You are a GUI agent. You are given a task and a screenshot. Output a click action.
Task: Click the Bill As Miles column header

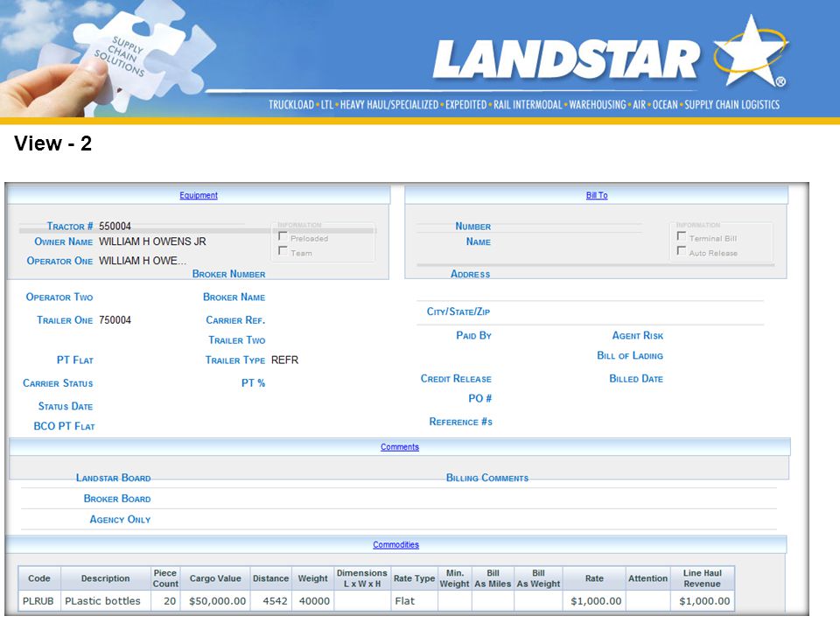pyautogui.click(x=493, y=578)
